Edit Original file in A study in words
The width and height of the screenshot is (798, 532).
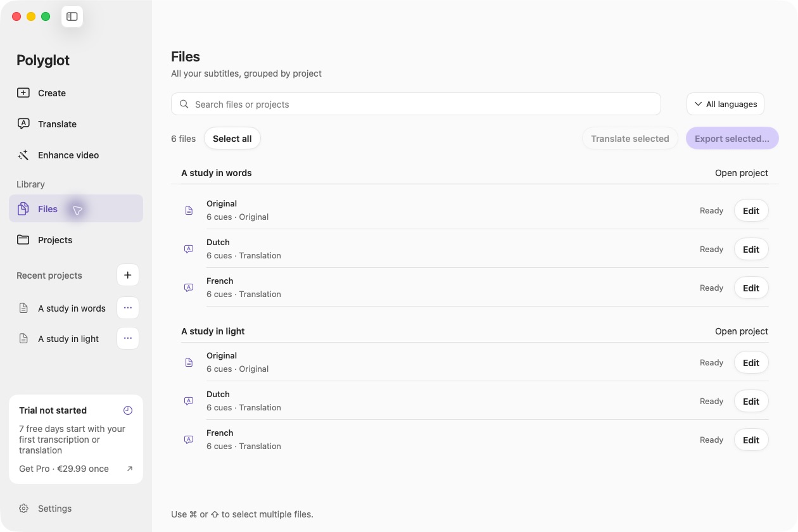751,211
